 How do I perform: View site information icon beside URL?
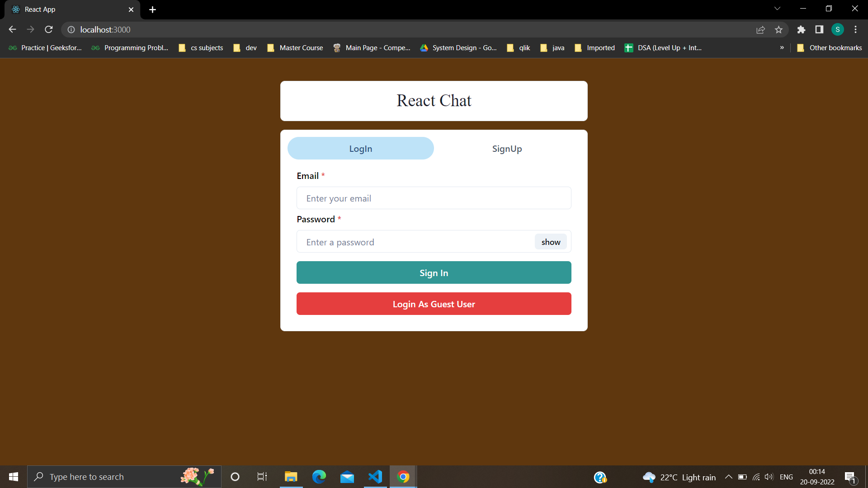(71, 29)
